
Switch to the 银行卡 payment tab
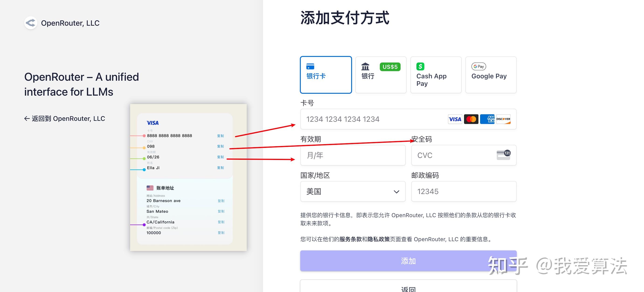point(326,75)
